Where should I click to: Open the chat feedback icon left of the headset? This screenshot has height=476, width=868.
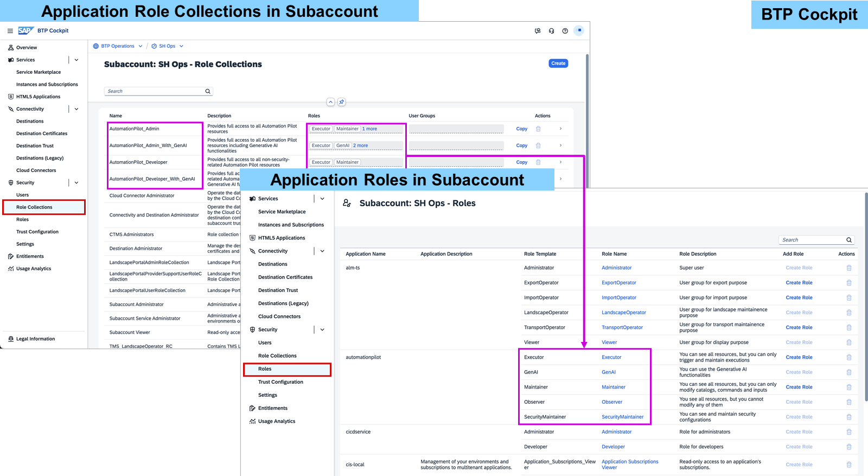[538, 31]
